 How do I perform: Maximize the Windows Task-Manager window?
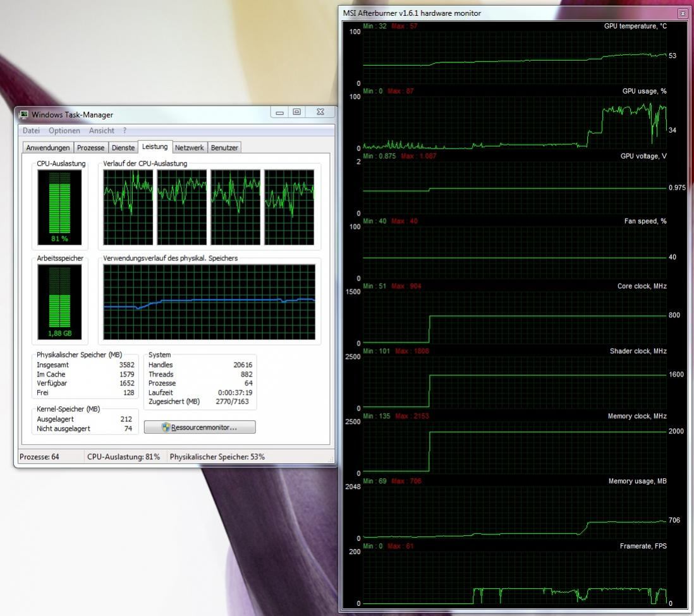[296, 112]
